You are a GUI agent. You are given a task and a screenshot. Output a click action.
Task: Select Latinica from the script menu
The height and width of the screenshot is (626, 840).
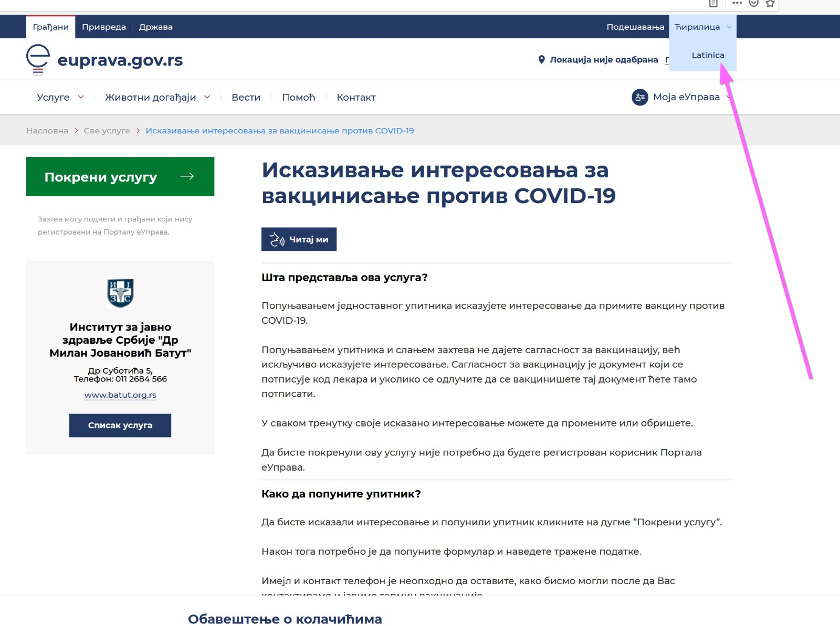(x=708, y=55)
